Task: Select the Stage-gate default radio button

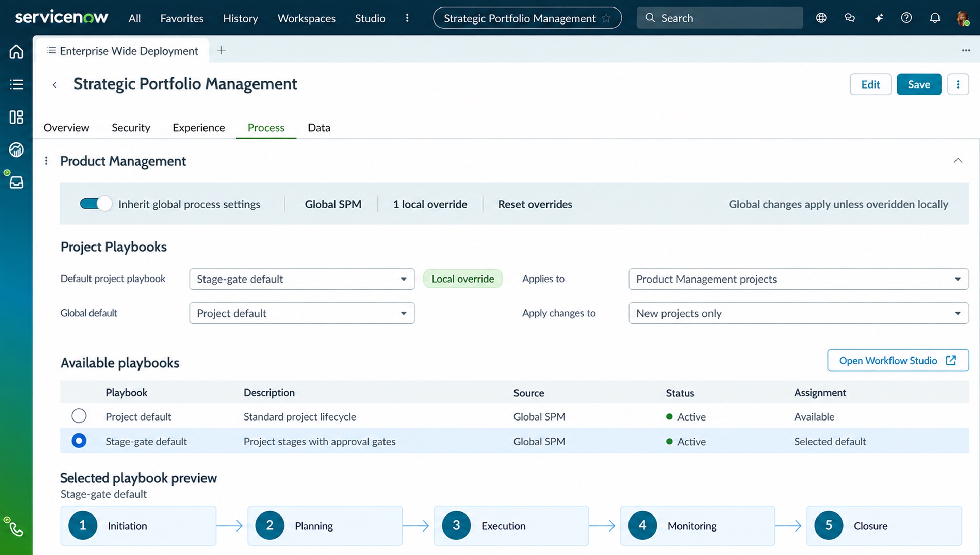Action: click(x=79, y=441)
